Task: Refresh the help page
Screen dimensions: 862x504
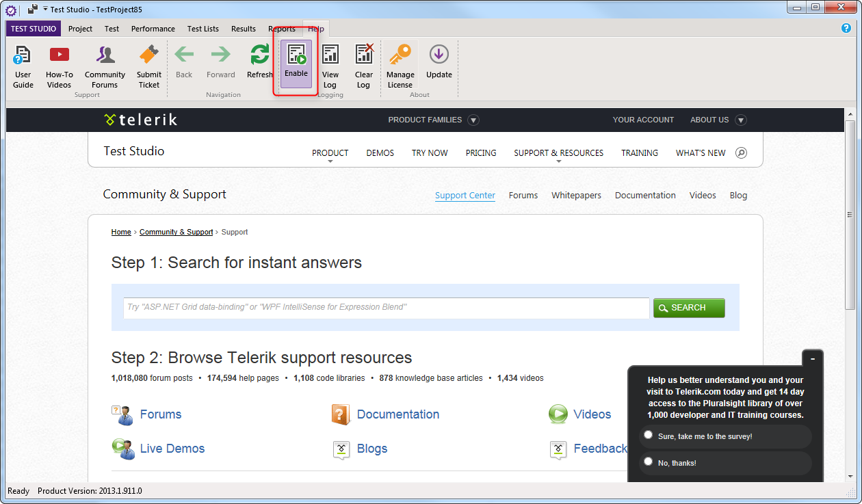Action: (260, 62)
